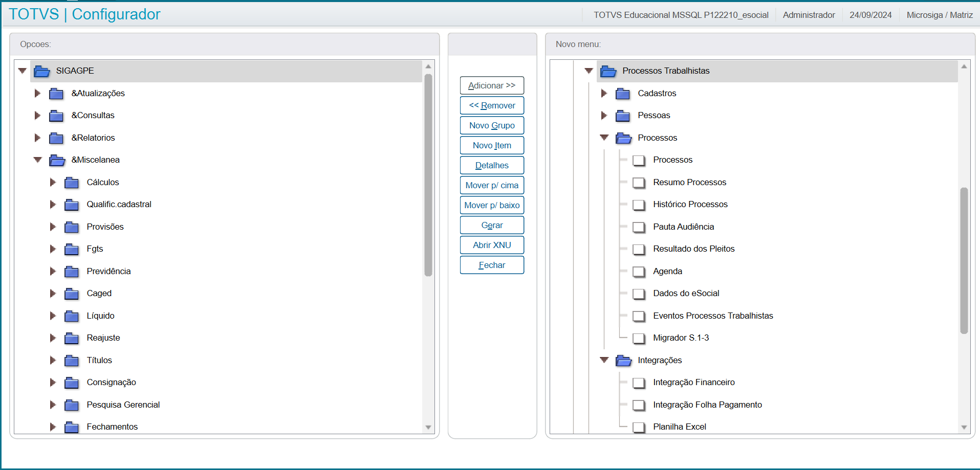Click the Qualific.cadastral folder icon
Viewport: 980px width, 470px height.
tap(72, 205)
